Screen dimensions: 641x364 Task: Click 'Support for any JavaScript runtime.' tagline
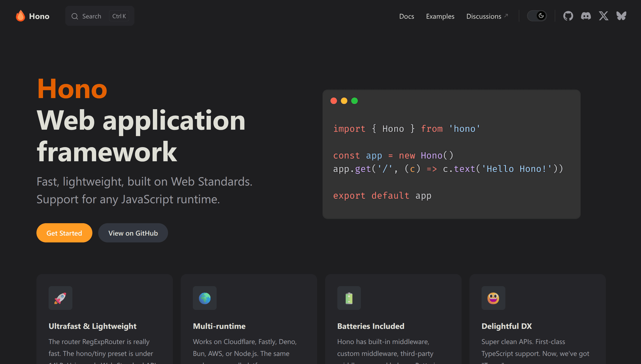(128, 199)
